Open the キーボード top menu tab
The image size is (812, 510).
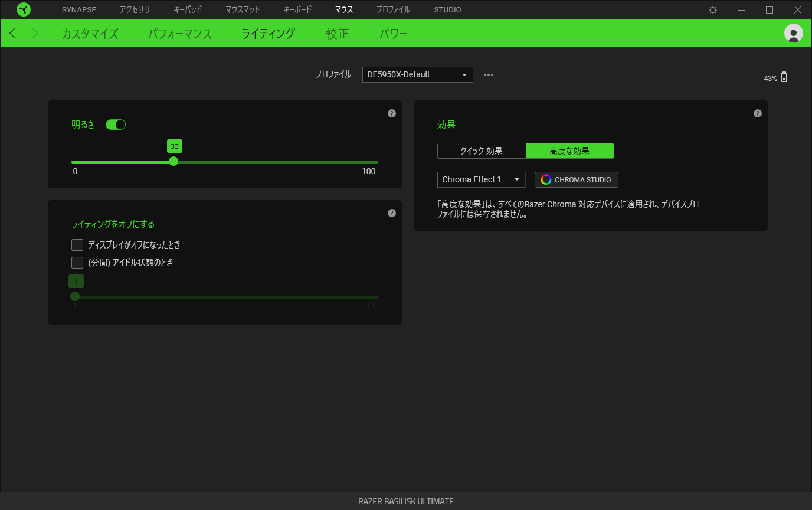coord(297,9)
